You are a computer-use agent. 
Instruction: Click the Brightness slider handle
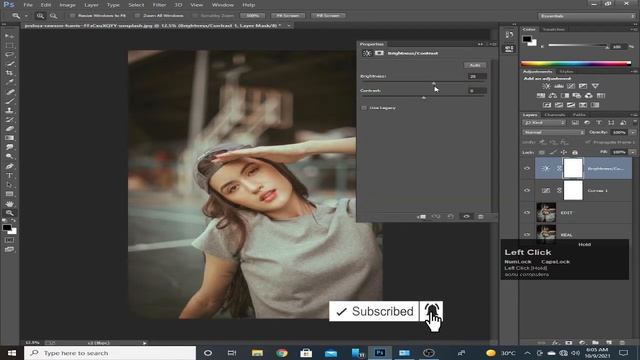(x=434, y=83)
